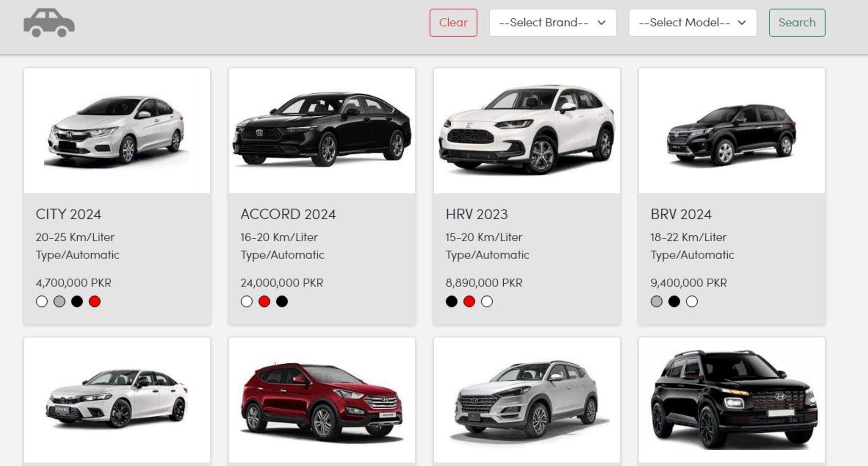This screenshot has height=466, width=868.
Task: Select white color swatch for HRV 2023
Action: [487, 302]
